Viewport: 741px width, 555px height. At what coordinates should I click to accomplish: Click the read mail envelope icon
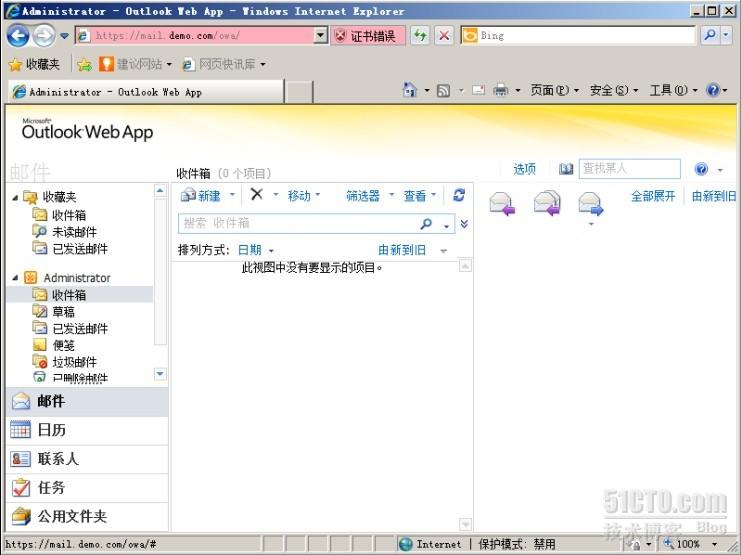pos(478,90)
